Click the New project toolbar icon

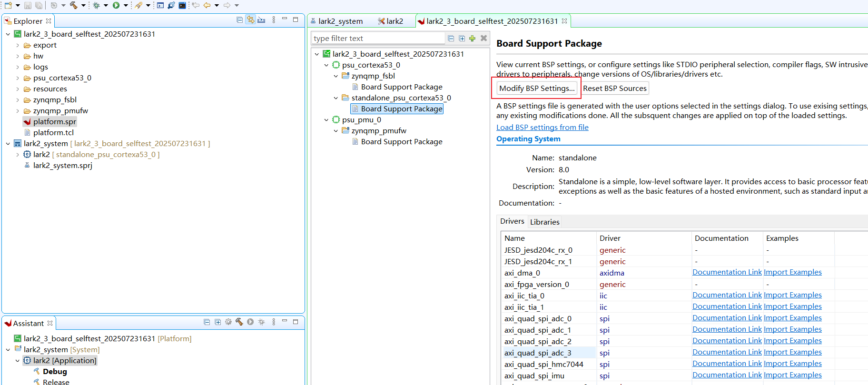pyautogui.click(x=8, y=5)
